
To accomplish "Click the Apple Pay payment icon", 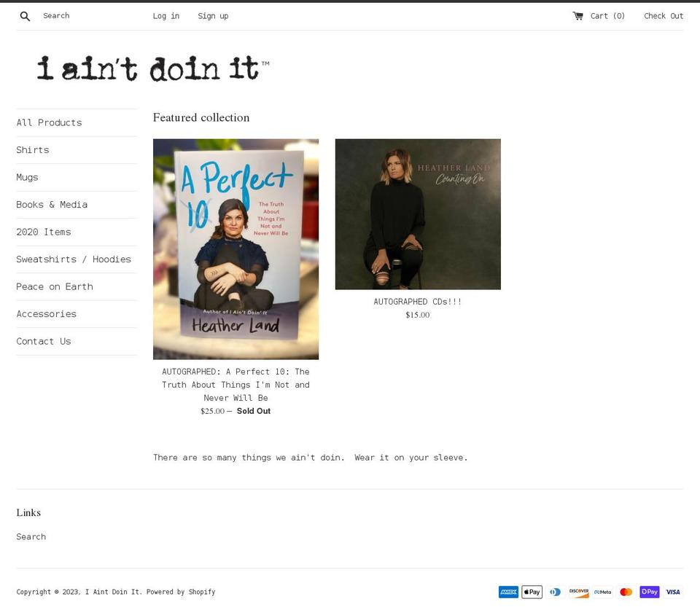I will pyautogui.click(x=532, y=592).
